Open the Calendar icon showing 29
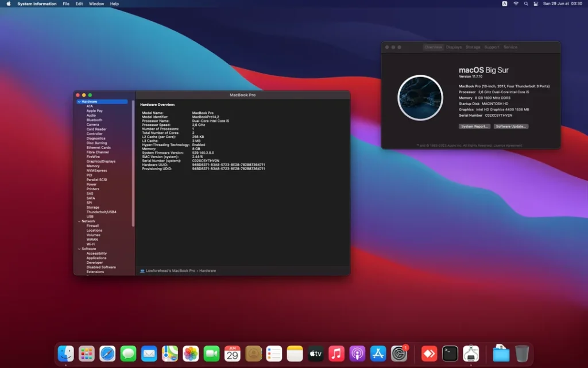Image resolution: width=588 pixels, height=368 pixels. point(233,354)
